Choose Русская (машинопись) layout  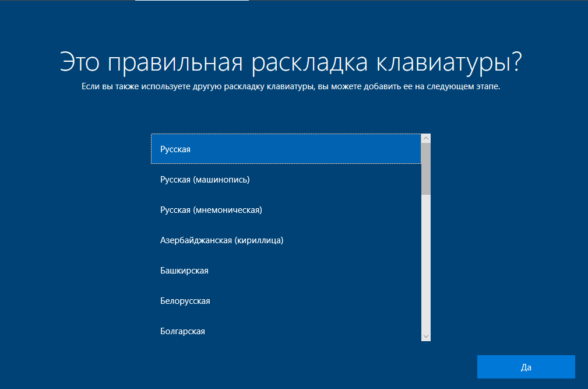[x=286, y=179]
